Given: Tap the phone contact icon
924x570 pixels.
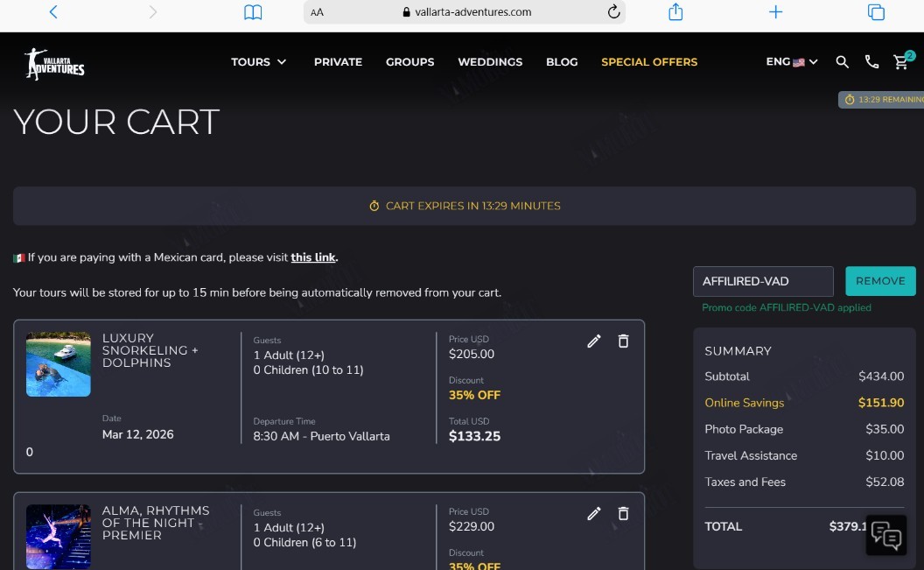Looking at the screenshot, I should [x=871, y=62].
